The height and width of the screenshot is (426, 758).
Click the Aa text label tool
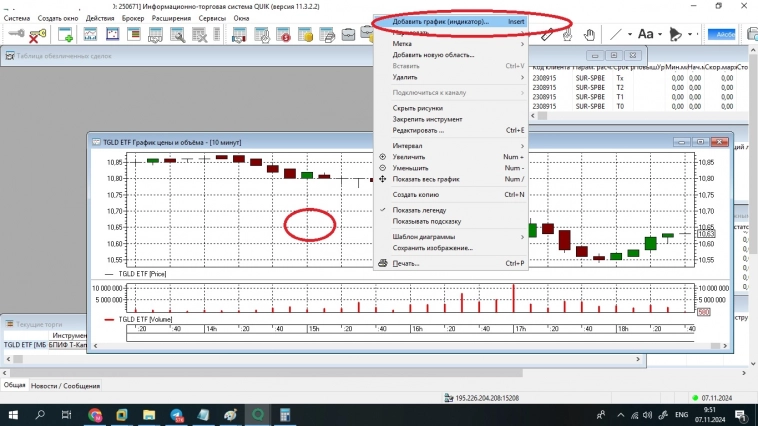[x=645, y=35]
